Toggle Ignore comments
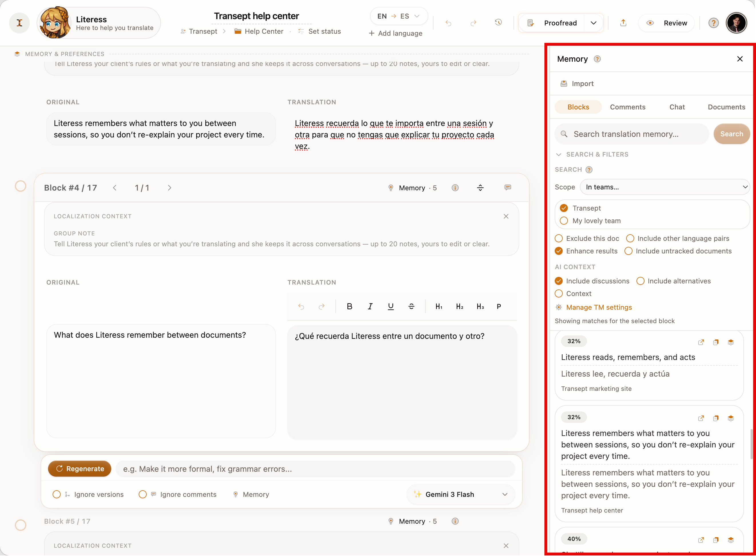This screenshot has width=756, height=556. 142,494
